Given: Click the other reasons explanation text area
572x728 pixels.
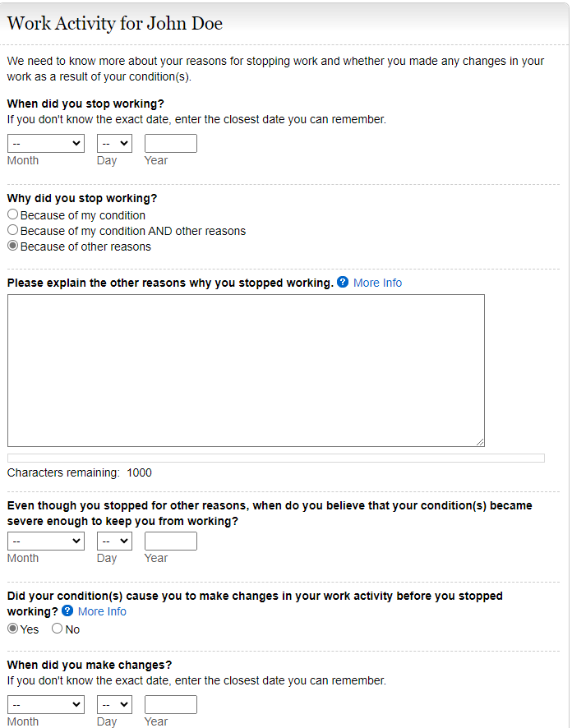Looking at the screenshot, I should click(246, 371).
